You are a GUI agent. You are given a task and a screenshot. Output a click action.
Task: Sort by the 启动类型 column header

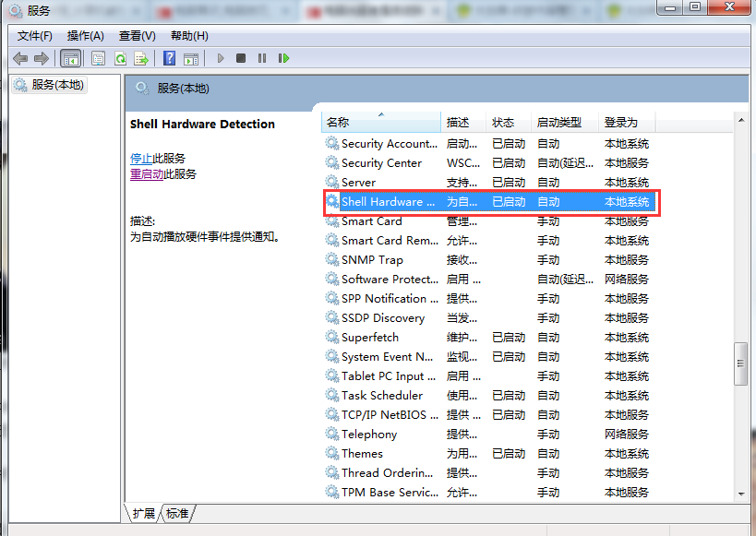[x=565, y=123]
